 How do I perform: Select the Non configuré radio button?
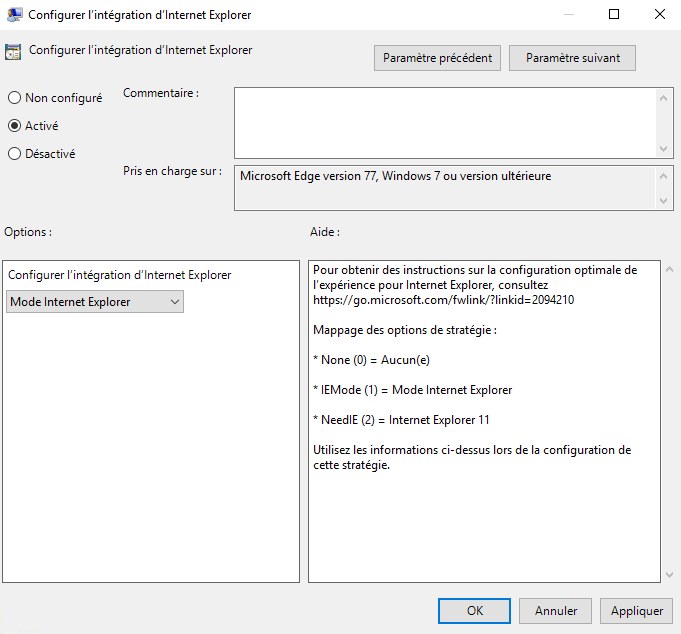tap(15, 98)
